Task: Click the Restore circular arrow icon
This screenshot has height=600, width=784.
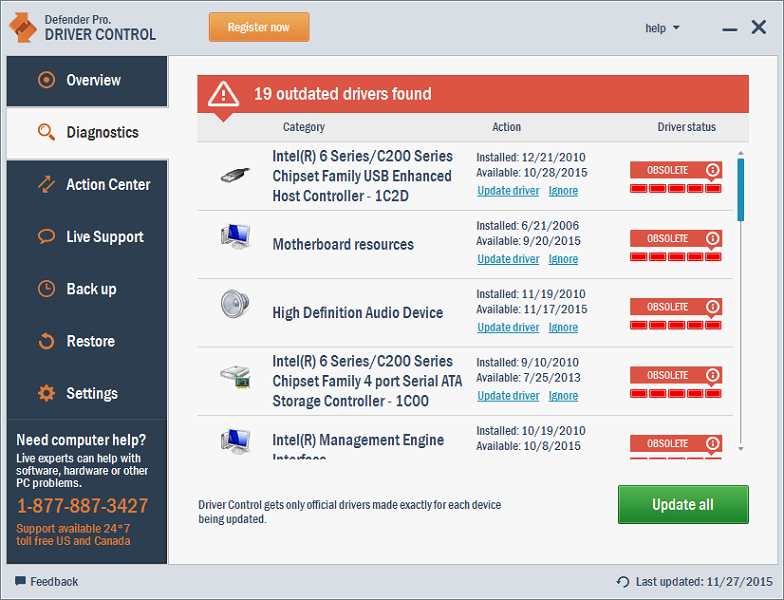Action: pyautogui.click(x=46, y=342)
